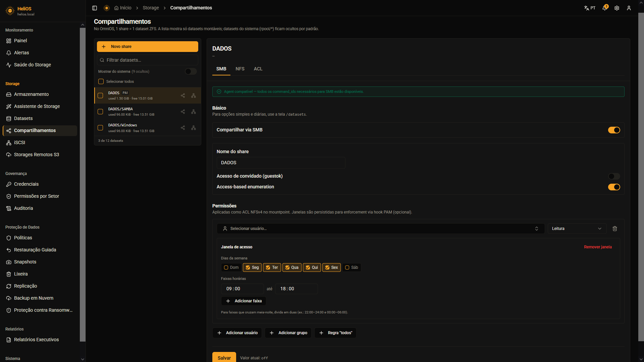Check the Selecionar todos checkbox

pyautogui.click(x=101, y=81)
